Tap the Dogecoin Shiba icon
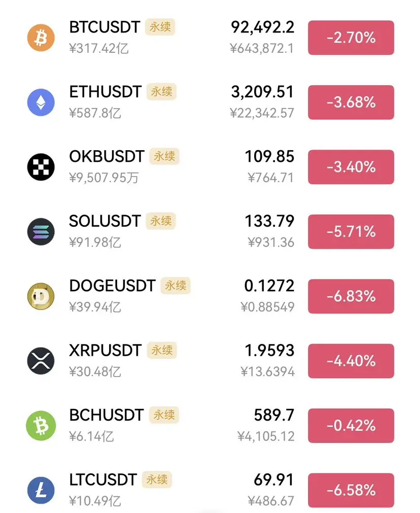Image resolution: width=420 pixels, height=513 pixels. click(x=41, y=296)
